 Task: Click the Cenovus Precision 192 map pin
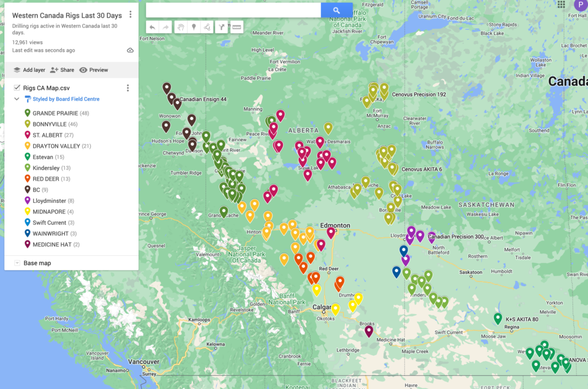384,90
